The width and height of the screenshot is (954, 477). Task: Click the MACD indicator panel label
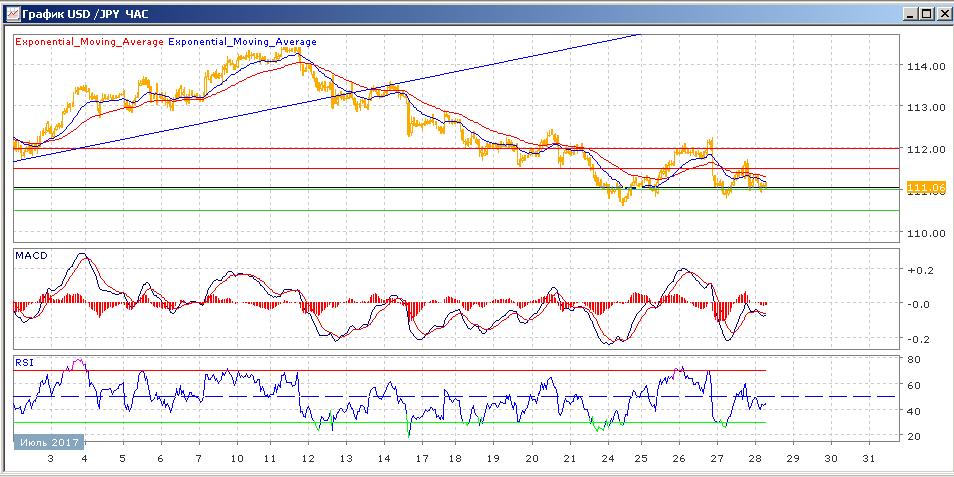click(29, 256)
